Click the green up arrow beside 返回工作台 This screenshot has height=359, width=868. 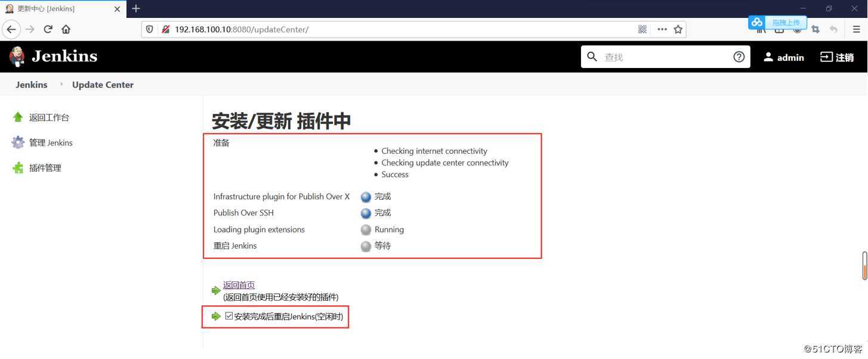point(18,117)
